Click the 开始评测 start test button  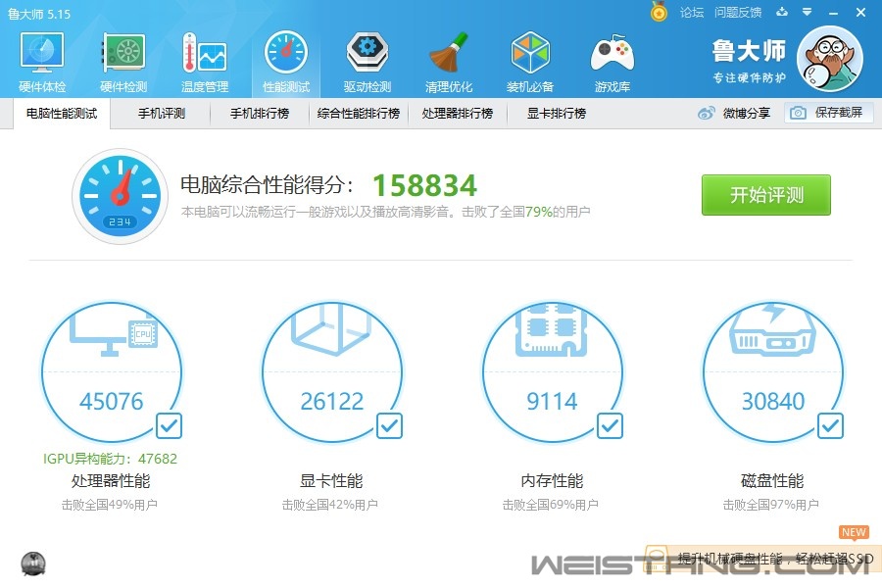click(766, 195)
